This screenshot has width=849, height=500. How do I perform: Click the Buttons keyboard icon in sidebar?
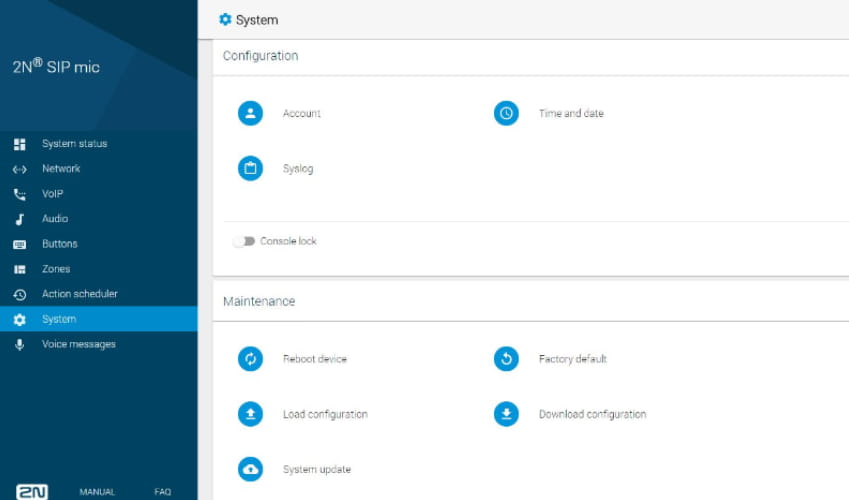tap(19, 244)
